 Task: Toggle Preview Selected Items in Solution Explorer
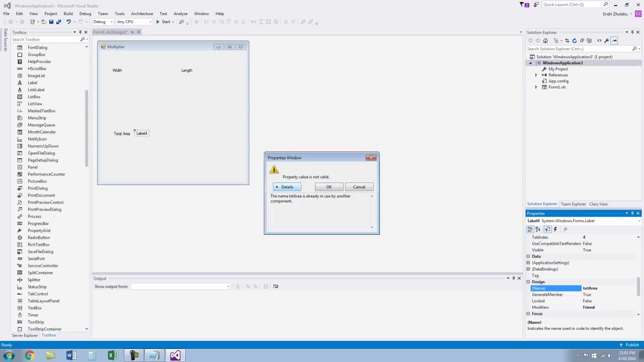coord(614,41)
